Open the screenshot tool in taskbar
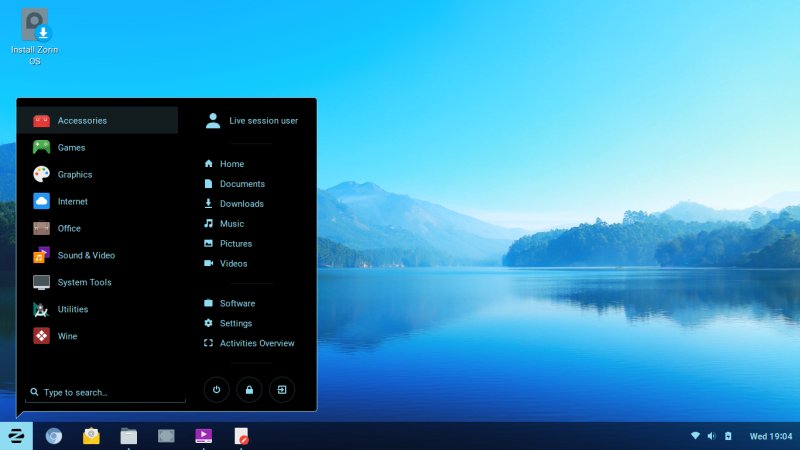Image resolution: width=800 pixels, height=450 pixels. 166,435
